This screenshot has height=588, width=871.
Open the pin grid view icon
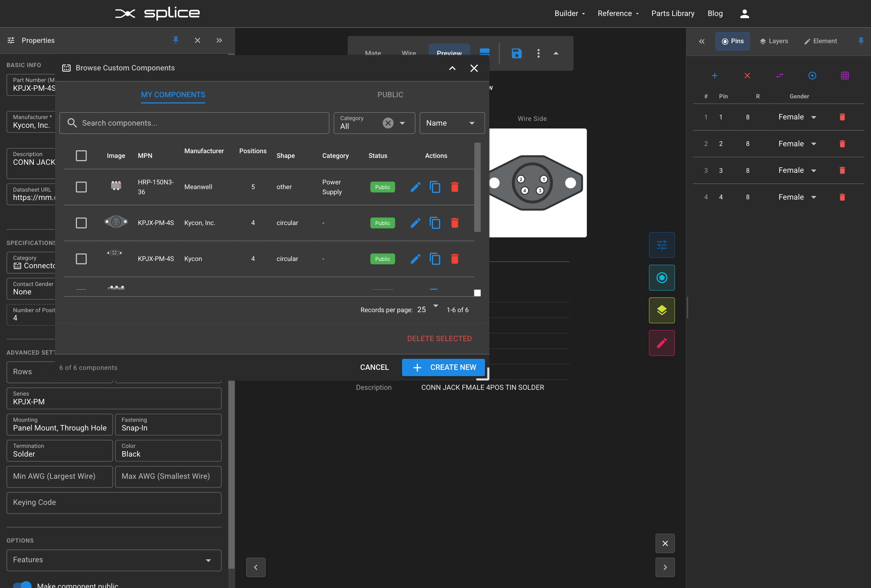point(845,75)
